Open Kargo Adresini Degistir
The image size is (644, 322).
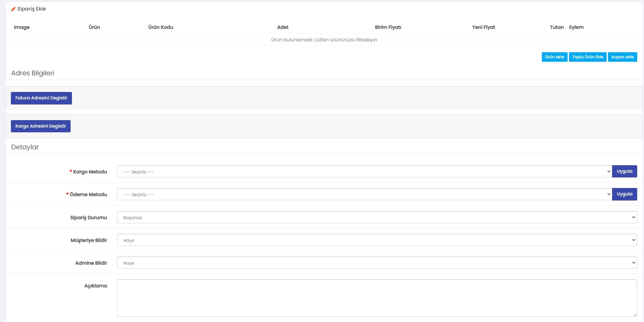(x=40, y=126)
